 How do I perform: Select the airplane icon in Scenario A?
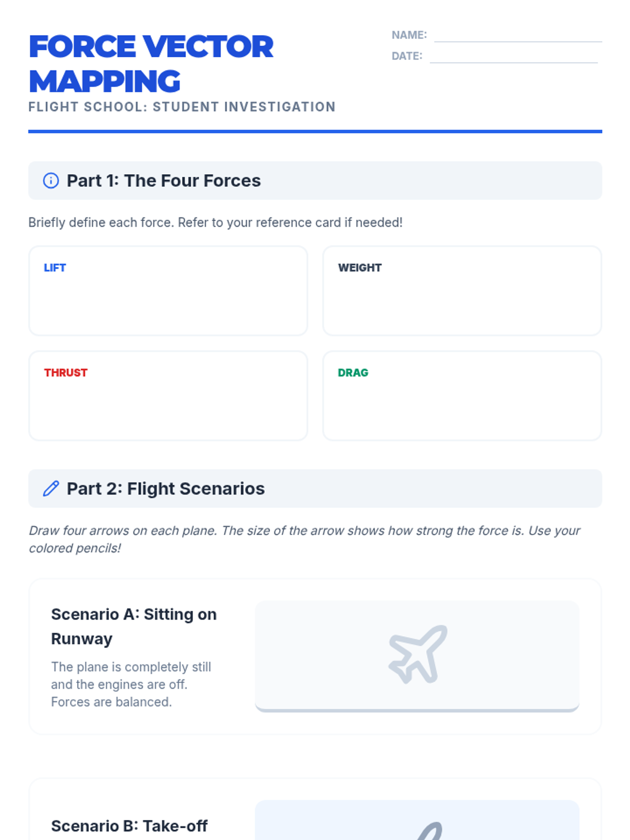[x=418, y=654]
